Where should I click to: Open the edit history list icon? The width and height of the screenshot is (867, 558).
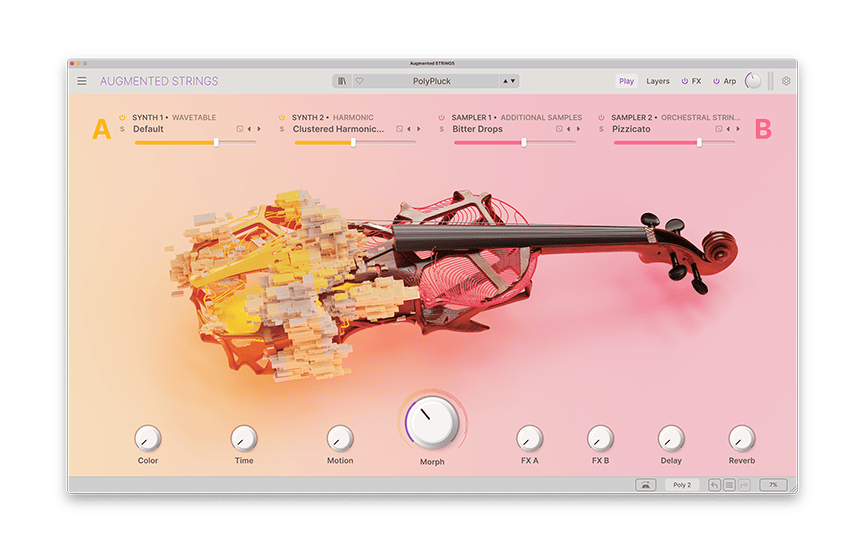729,485
